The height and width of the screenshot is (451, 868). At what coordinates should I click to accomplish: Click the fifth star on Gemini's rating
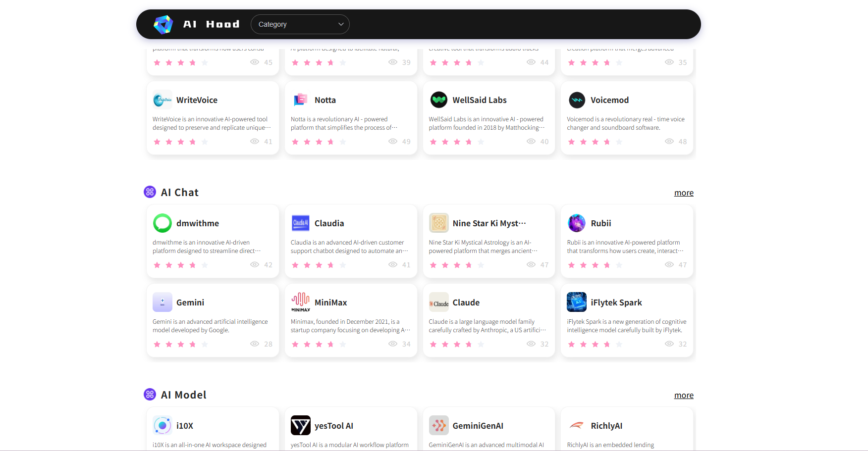[205, 344]
